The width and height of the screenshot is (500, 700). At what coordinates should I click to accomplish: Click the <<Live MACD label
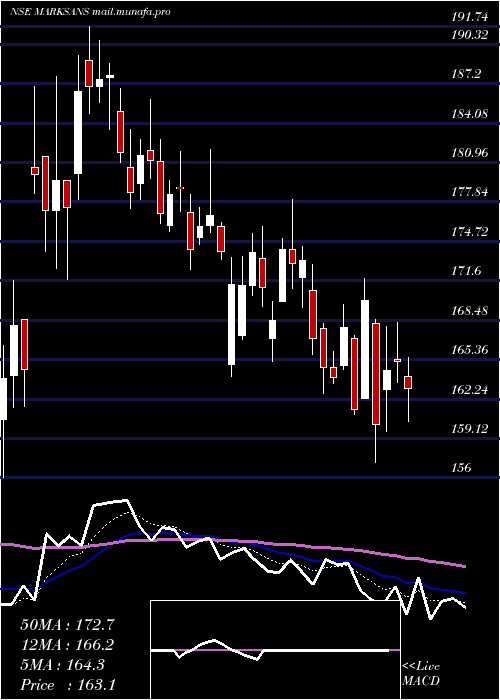coord(421,674)
